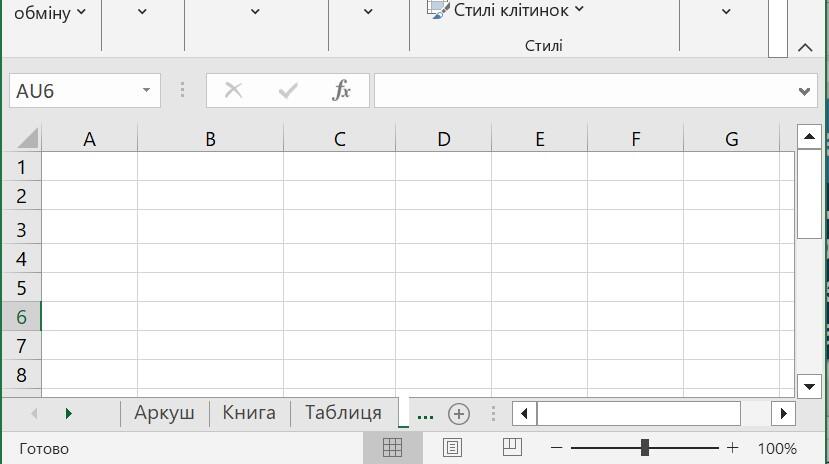Open the Name Box dropdown arrow

(x=146, y=90)
